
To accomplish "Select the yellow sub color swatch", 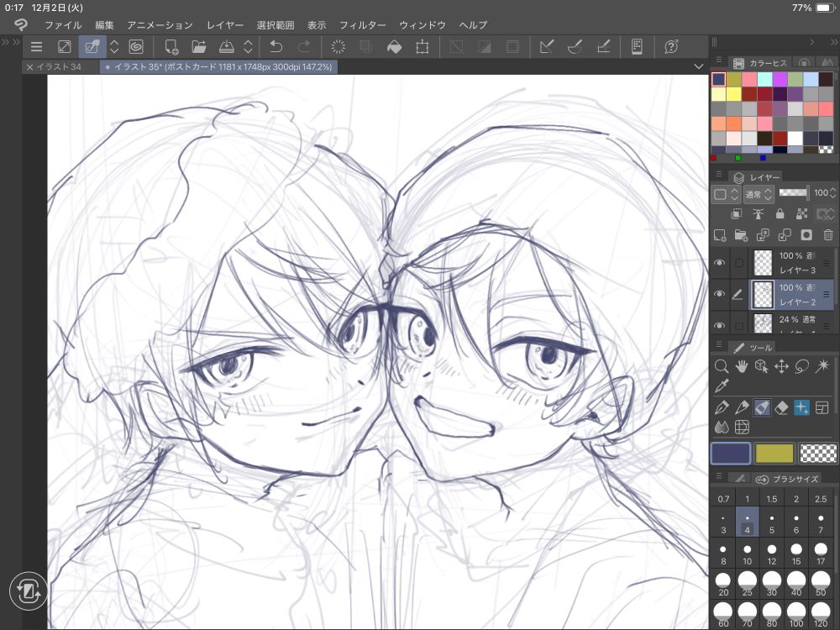I will click(x=774, y=454).
